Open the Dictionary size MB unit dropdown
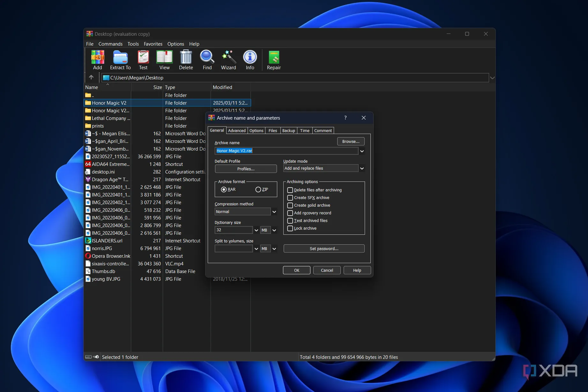This screenshot has height=392, width=588. click(274, 230)
